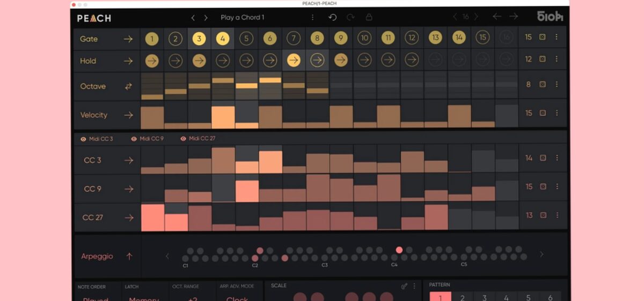Click the Scale link icon
Screen dimensions: 644x301
404,286
